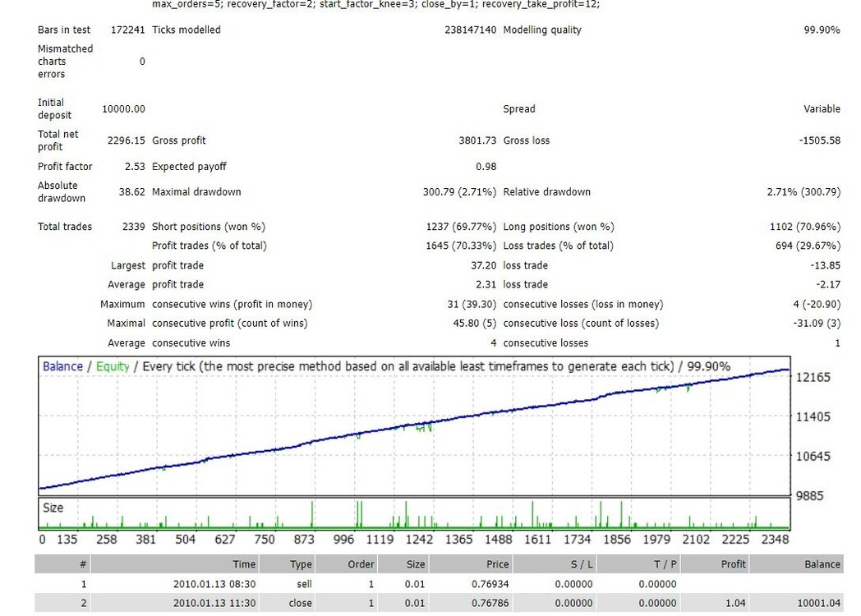Click chart axis value 9885
861x616 pixels.
click(809, 496)
